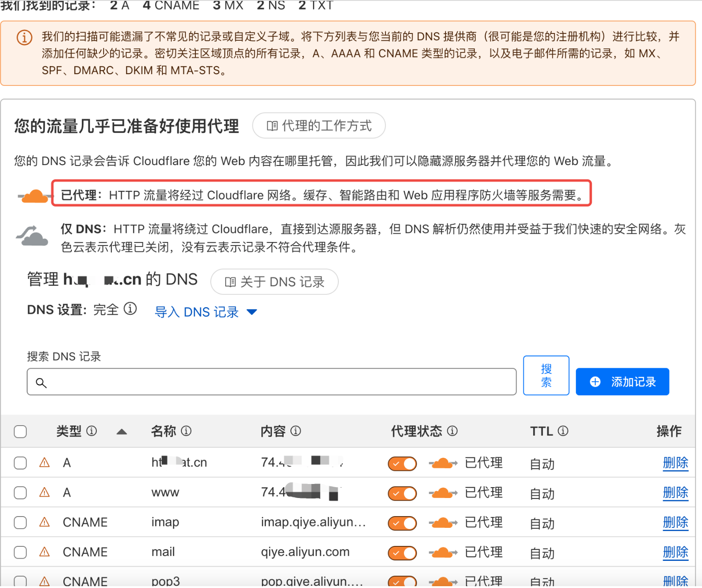Image resolution: width=702 pixels, height=588 pixels.
Task: Click the 添加记录 button
Action: [622, 382]
